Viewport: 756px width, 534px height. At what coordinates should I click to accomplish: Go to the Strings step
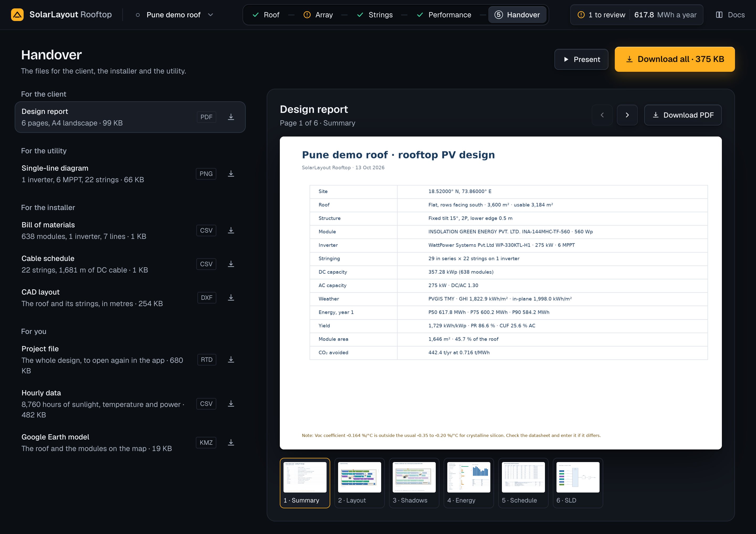click(x=375, y=15)
